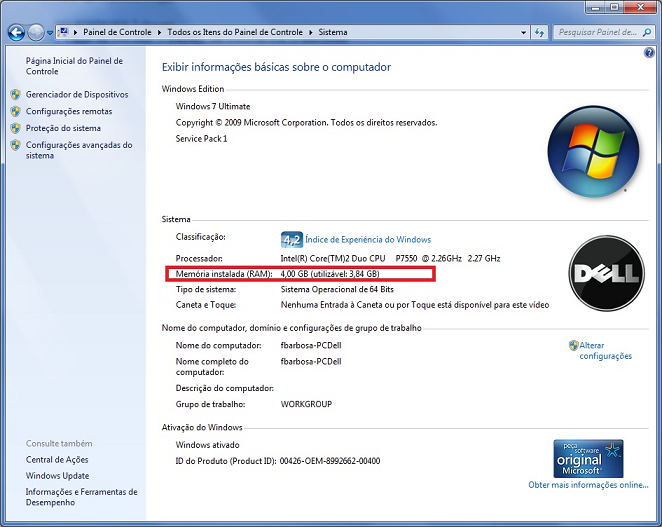Open Central de Ações link

click(x=57, y=459)
